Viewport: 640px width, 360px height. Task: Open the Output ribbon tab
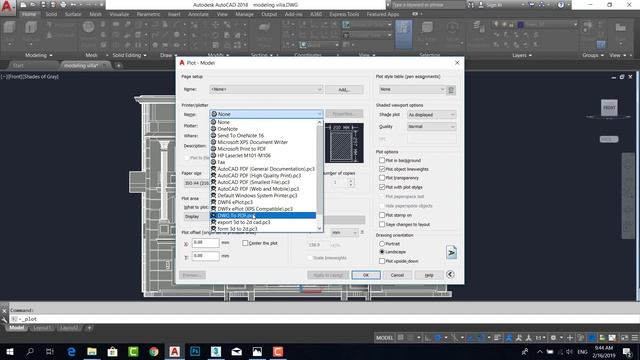click(269, 14)
